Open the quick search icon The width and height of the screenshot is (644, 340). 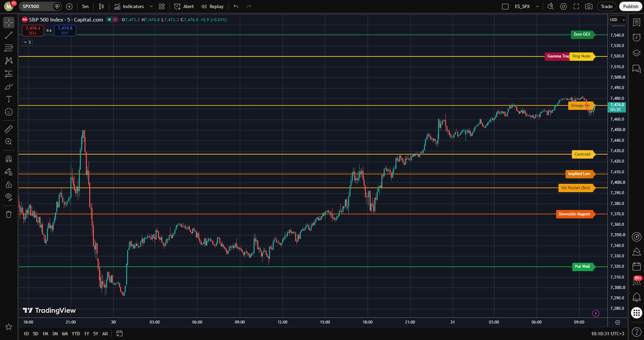[x=551, y=6]
